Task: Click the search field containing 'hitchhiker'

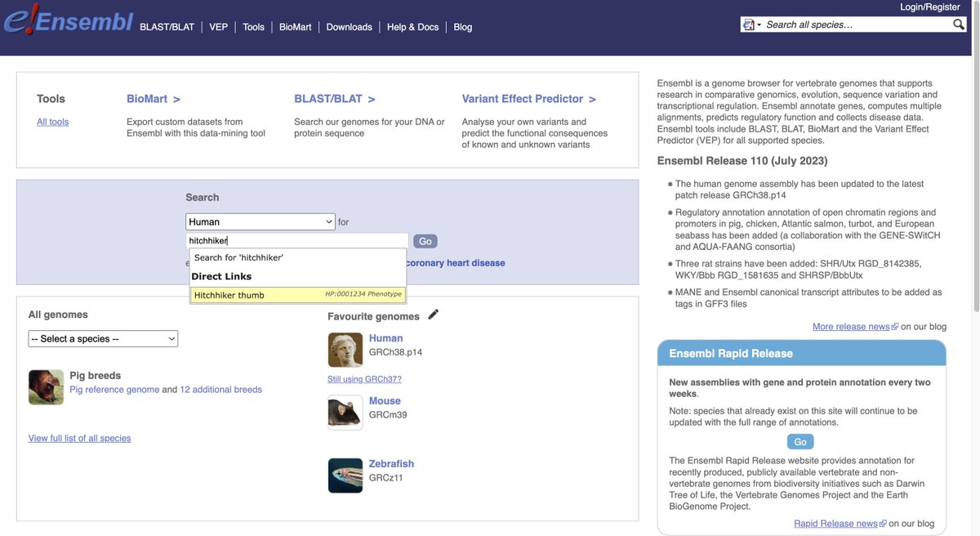Action: 297,241
